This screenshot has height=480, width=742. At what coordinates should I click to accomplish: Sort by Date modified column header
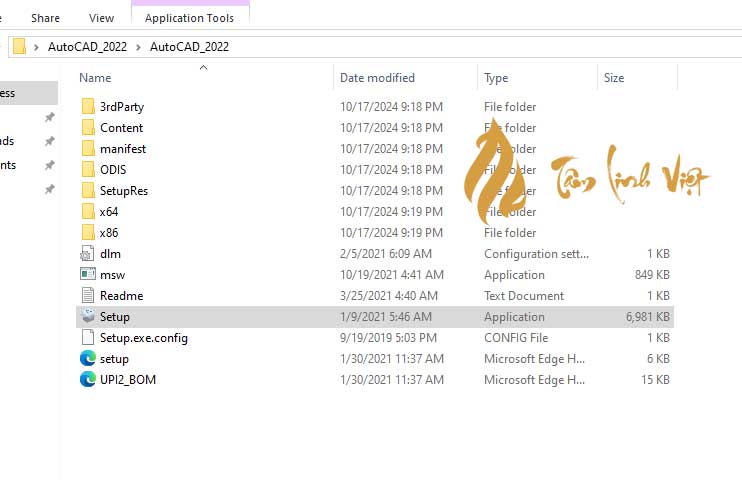[377, 78]
